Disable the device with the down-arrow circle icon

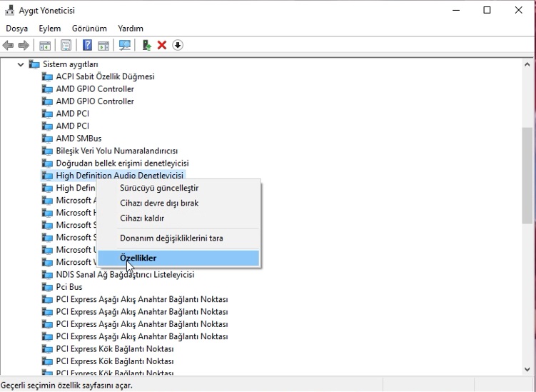click(178, 45)
